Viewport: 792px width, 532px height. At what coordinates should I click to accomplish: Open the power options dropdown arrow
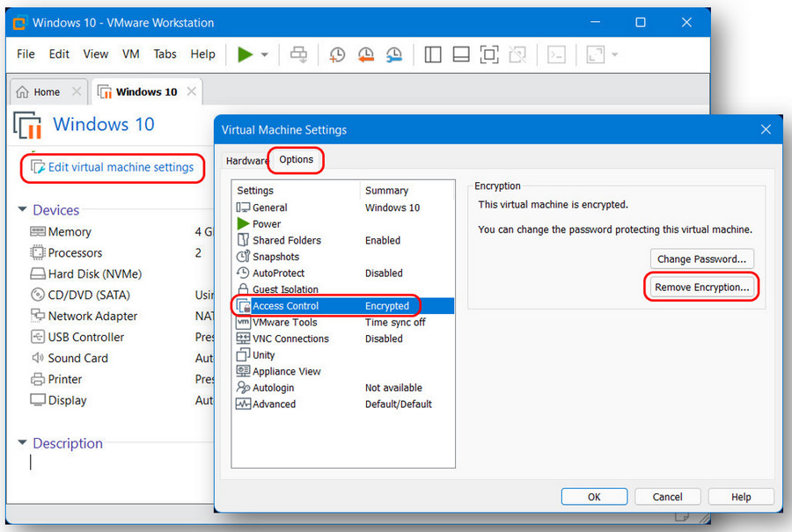point(264,55)
